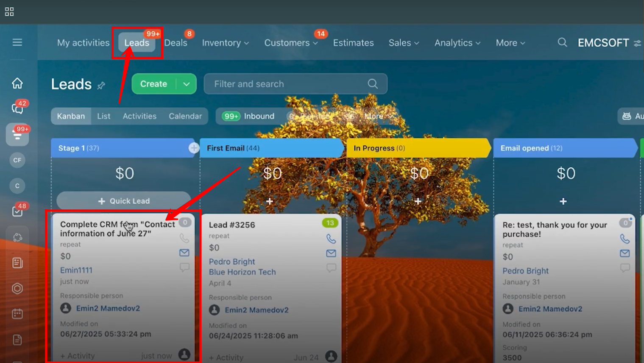
Task: Click the search magnifier in top navigation
Action: coord(562,42)
